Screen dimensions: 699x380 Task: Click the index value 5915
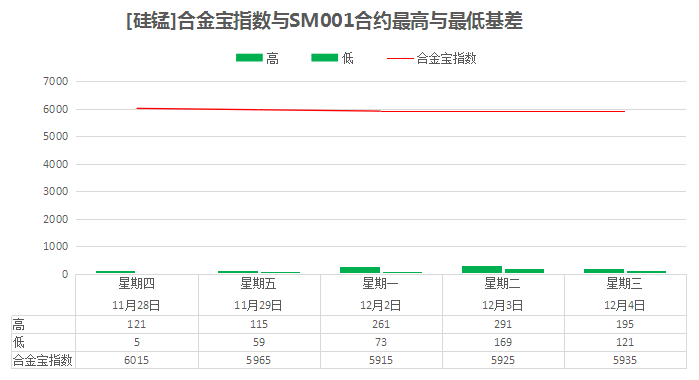[381, 360]
